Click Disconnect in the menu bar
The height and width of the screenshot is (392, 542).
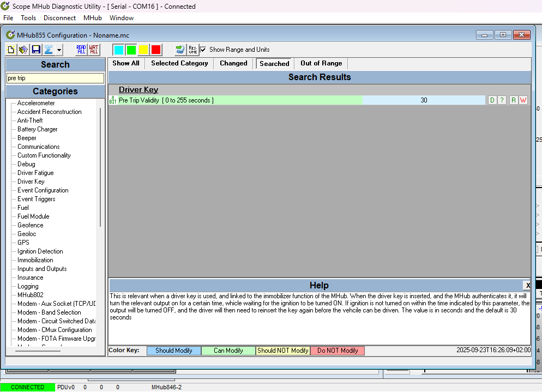[59, 18]
